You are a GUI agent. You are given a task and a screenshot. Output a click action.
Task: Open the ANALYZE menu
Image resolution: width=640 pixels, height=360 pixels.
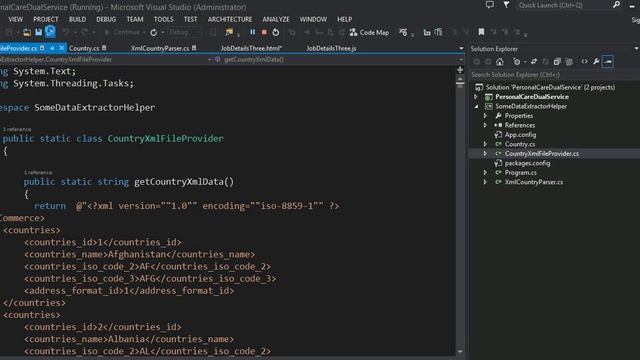[x=276, y=19]
